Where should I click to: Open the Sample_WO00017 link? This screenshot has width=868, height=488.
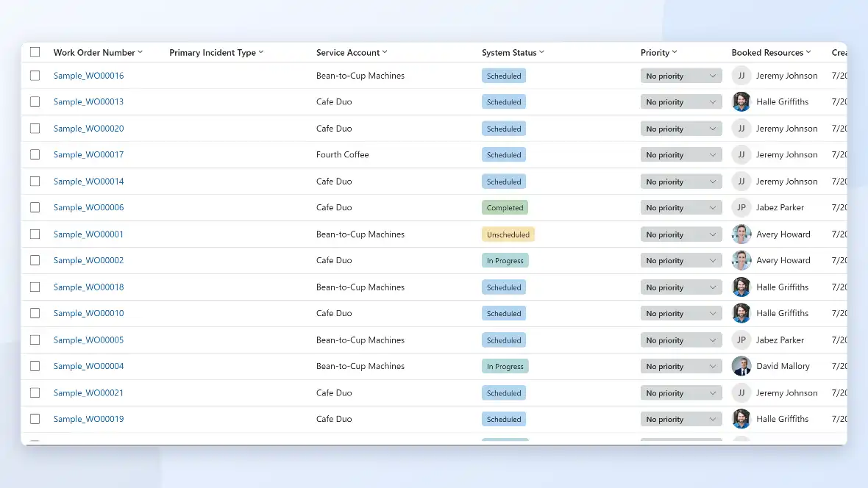[88, 154]
